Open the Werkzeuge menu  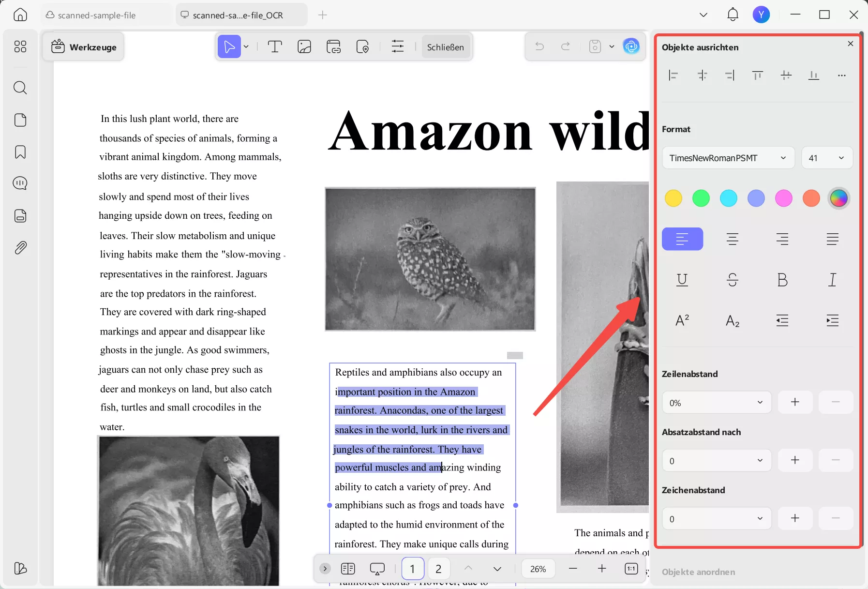click(84, 47)
